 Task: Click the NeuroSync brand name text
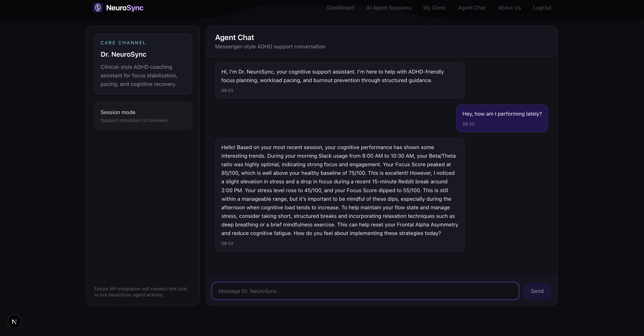click(x=125, y=8)
